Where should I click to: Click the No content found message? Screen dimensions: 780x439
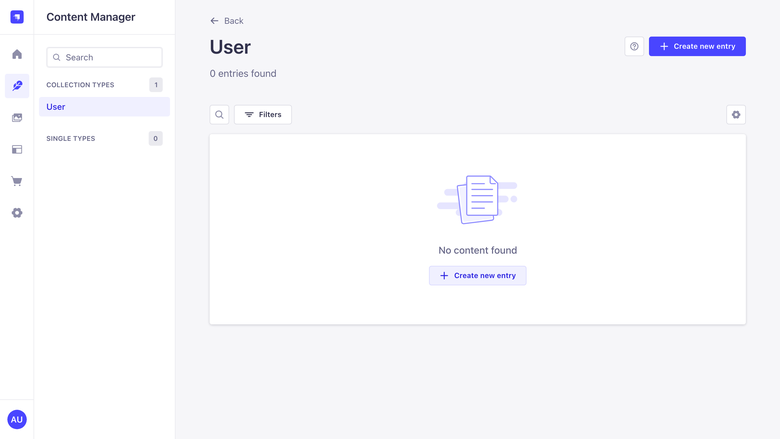tap(478, 251)
